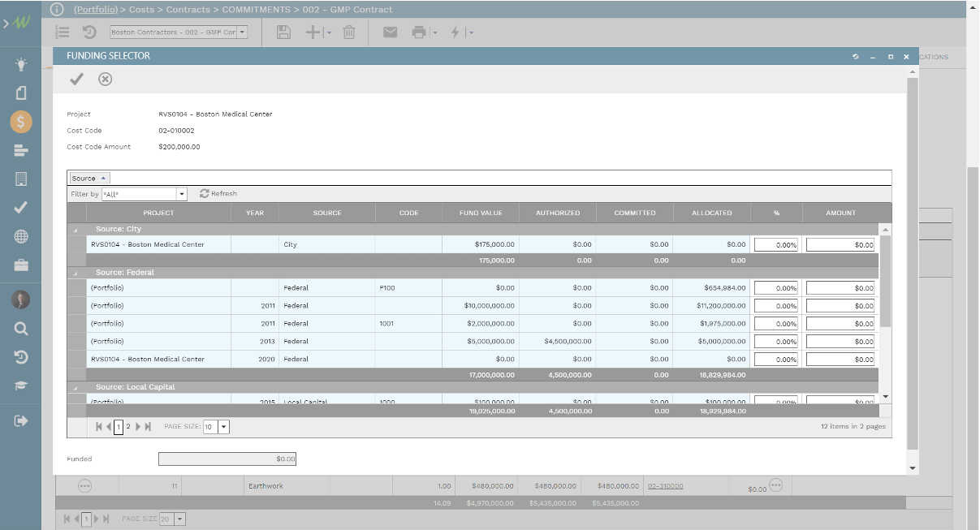Go to page 2 in the pagination
Viewport: 980px width, 530px height.
[128, 426]
